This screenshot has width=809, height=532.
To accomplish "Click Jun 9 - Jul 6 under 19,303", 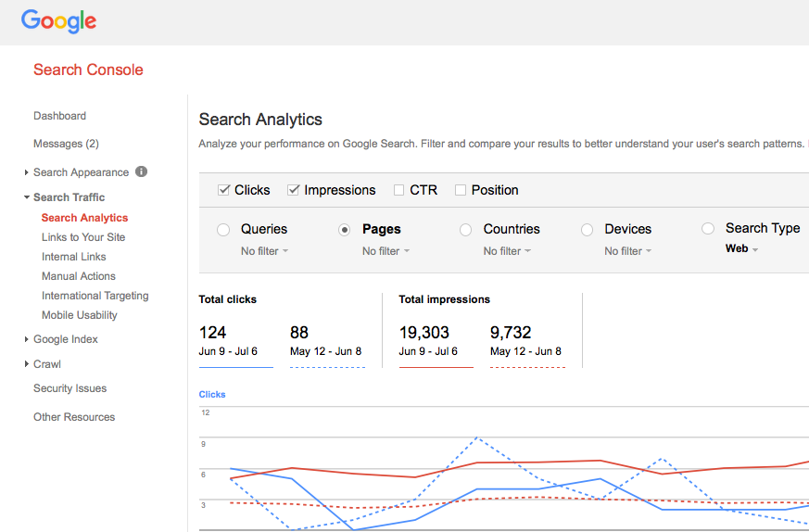I will (x=428, y=351).
